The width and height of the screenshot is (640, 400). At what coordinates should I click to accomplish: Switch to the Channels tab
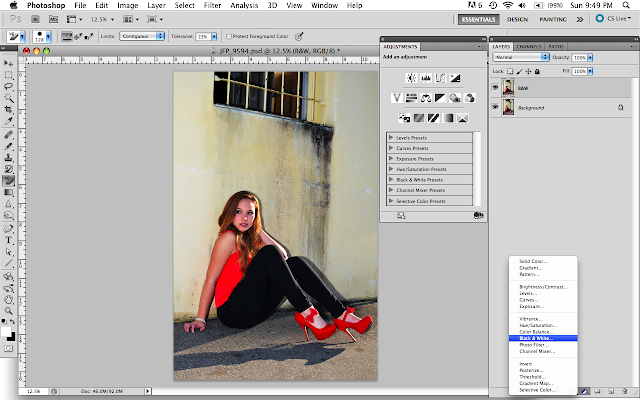530,46
